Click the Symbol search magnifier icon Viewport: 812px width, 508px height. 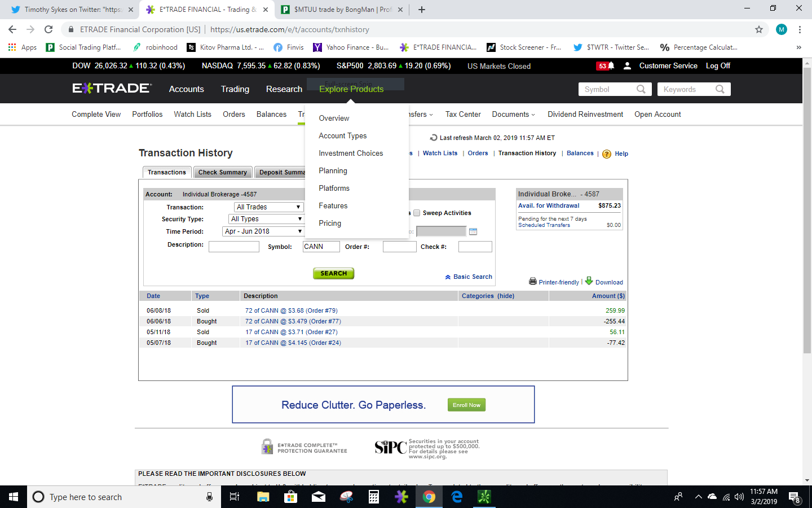click(x=641, y=89)
